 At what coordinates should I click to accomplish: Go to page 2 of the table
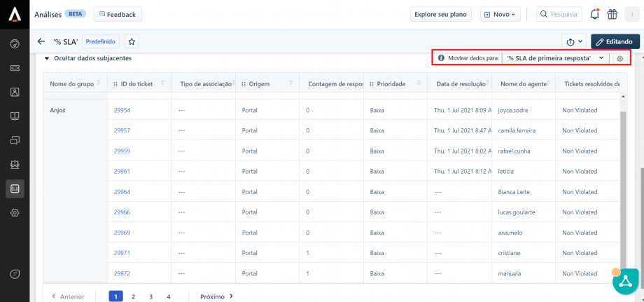coord(133,296)
